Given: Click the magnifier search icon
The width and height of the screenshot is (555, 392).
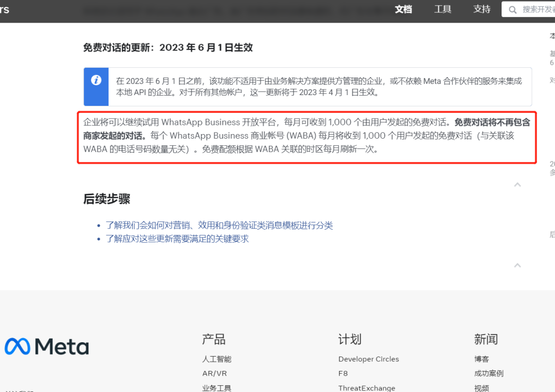Looking at the screenshot, I should pyautogui.click(x=512, y=10).
